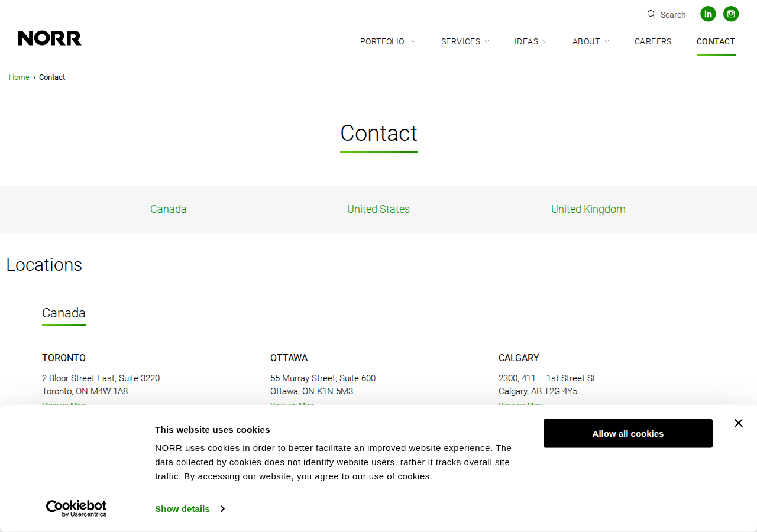Expand the Portfolio menu chevron
The width and height of the screenshot is (757, 532).
[x=413, y=41]
